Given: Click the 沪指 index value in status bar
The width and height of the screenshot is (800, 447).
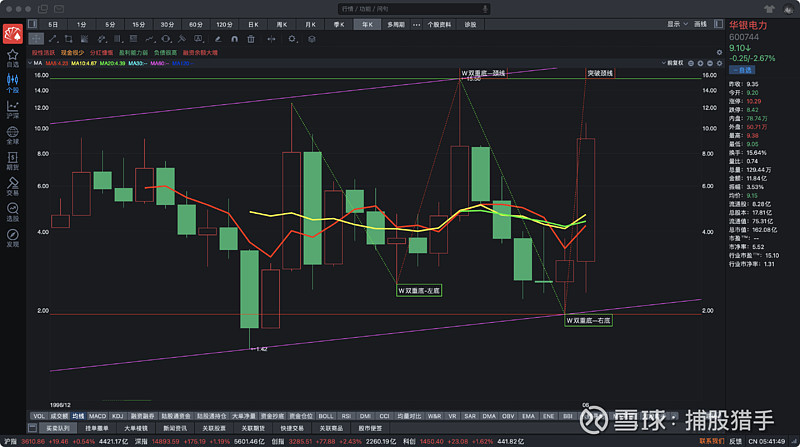Looking at the screenshot, I should (x=31, y=441).
